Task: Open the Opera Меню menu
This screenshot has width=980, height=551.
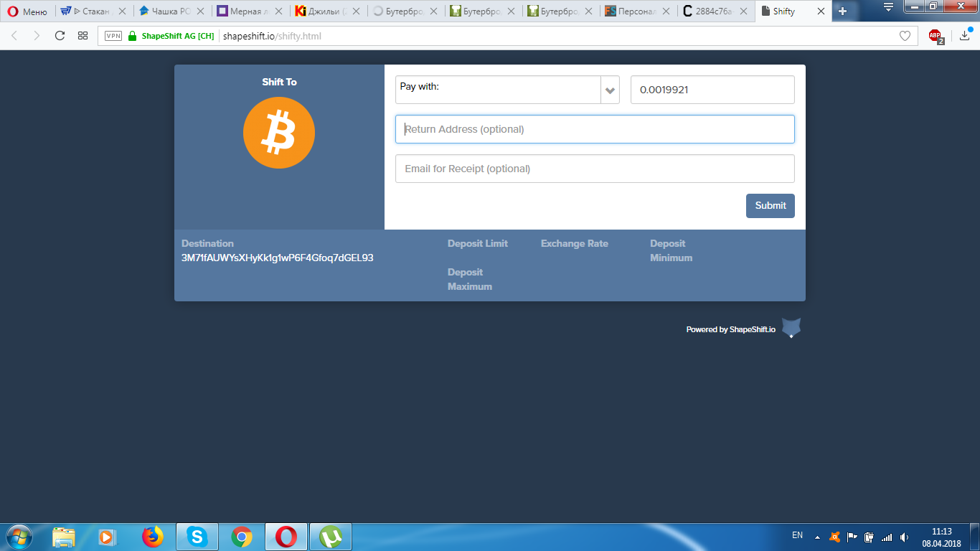Action: [27, 11]
